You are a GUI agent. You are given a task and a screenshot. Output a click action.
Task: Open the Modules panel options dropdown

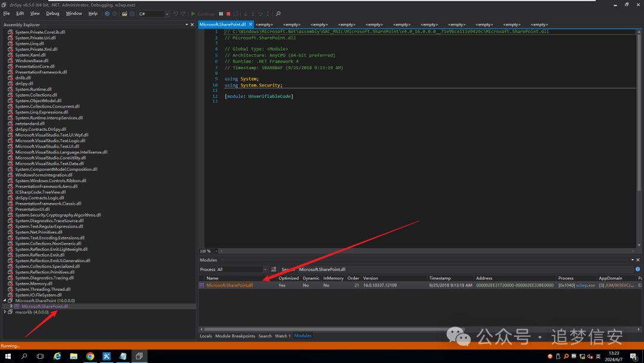tap(633, 260)
